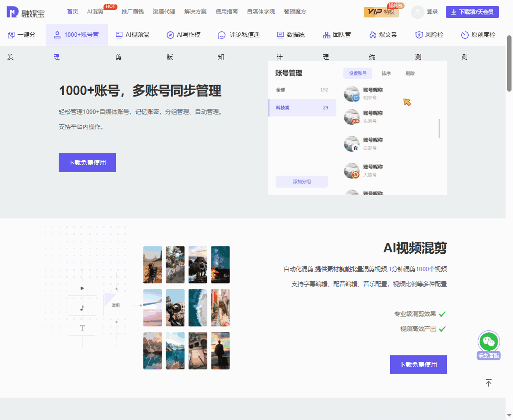Click 下载免费使用 under AI视频混剪
This screenshot has height=420, width=513.
point(418,365)
